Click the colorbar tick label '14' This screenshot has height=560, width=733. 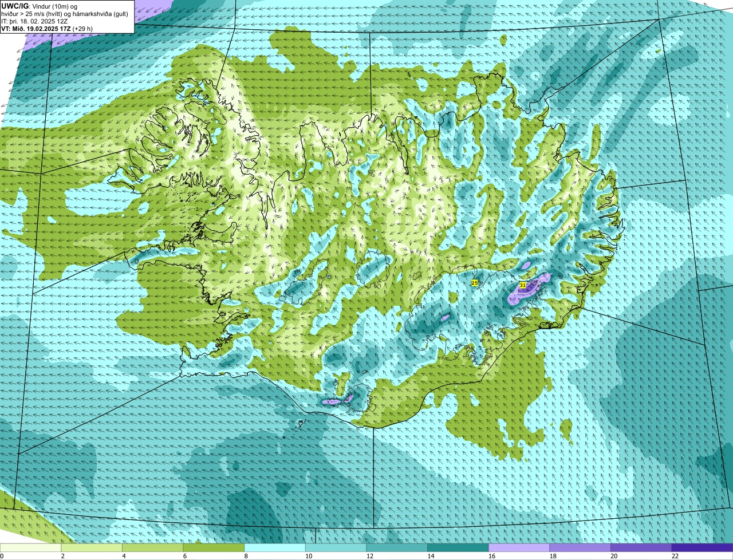[x=431, y=556]
